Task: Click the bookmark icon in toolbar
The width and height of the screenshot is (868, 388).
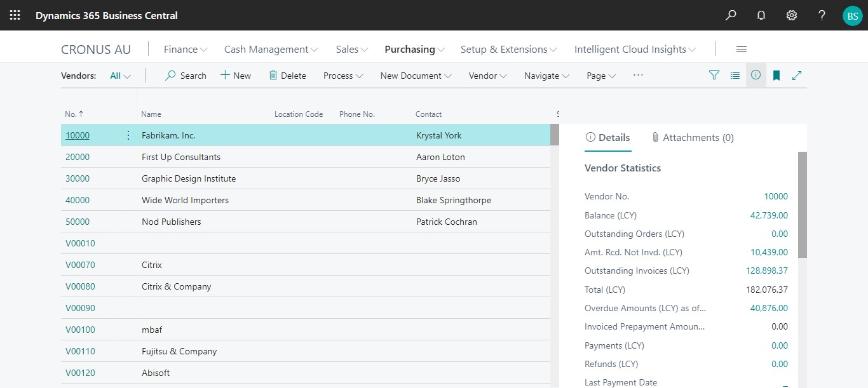Action: pos(776,76)
